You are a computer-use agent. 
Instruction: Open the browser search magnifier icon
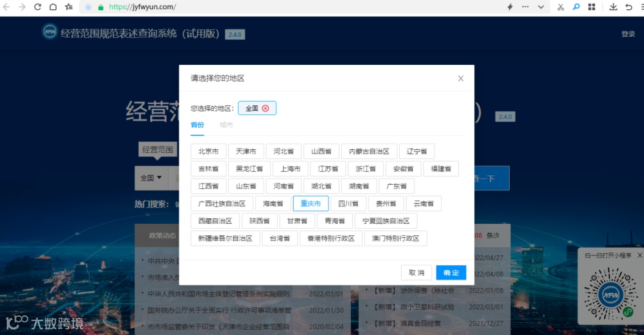[x=576, y=7]
